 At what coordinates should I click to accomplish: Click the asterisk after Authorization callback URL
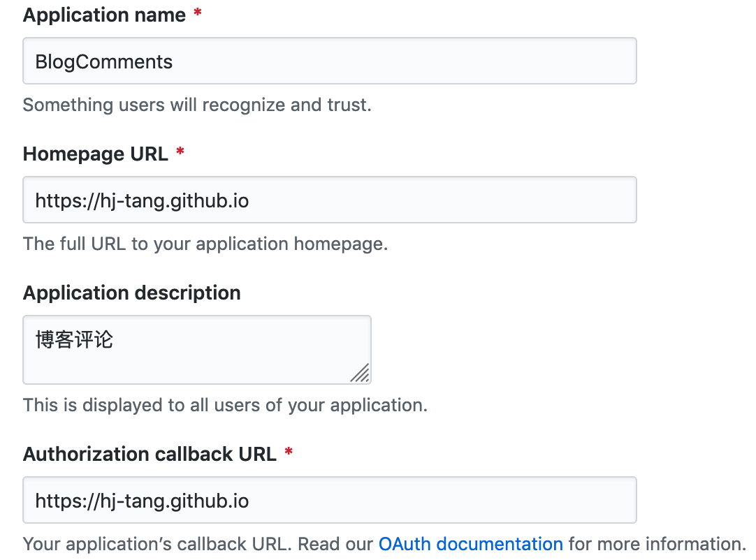[289, 454]
